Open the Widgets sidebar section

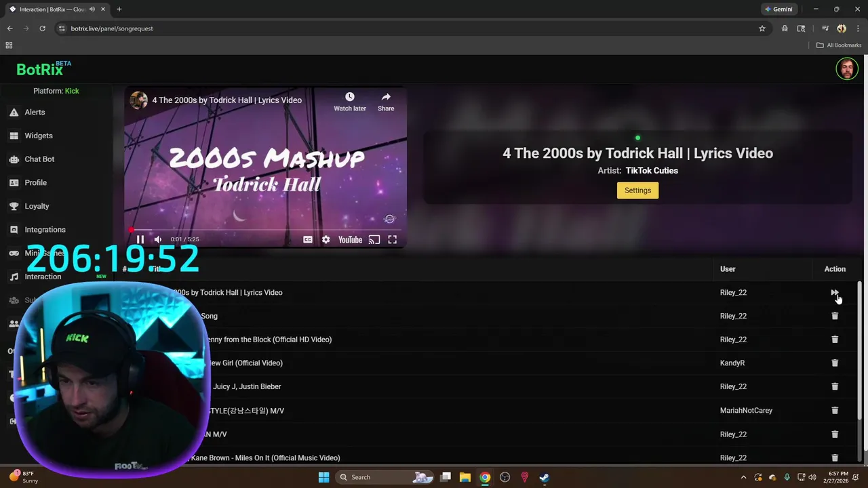point(39,136)
